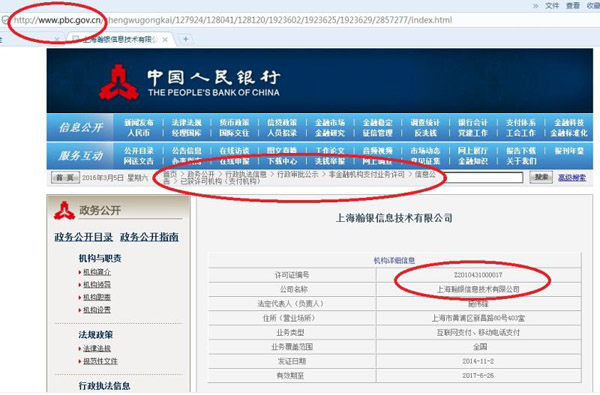600x395 pixels.
Task: Open 机构设置 in the sidebar
Action: (x=97, y=310)
